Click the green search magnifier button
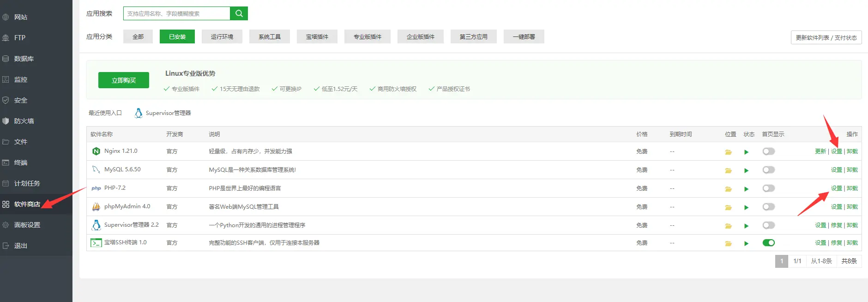The height and width of the screenshot is (302, 868). (239, 13)
